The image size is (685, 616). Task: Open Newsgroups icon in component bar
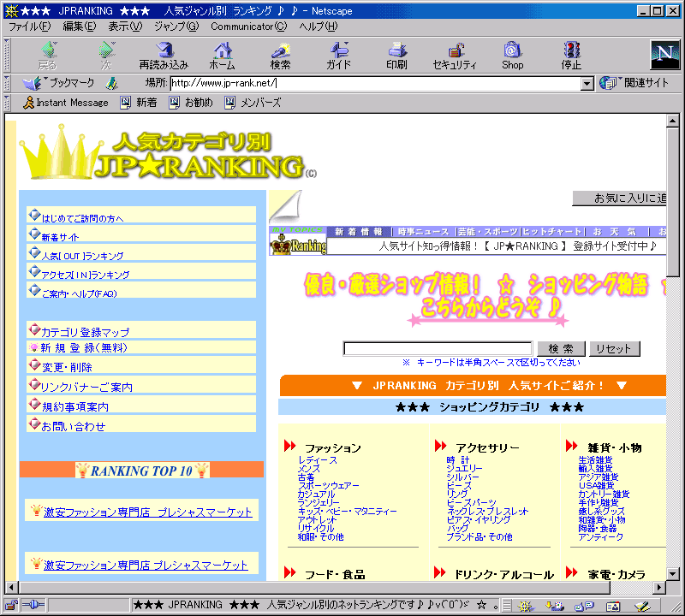(584, 606)
